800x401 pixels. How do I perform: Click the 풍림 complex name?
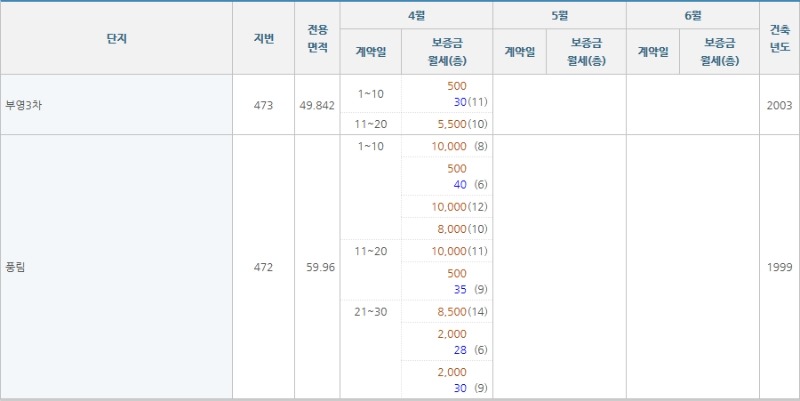[x=15, y=267]
